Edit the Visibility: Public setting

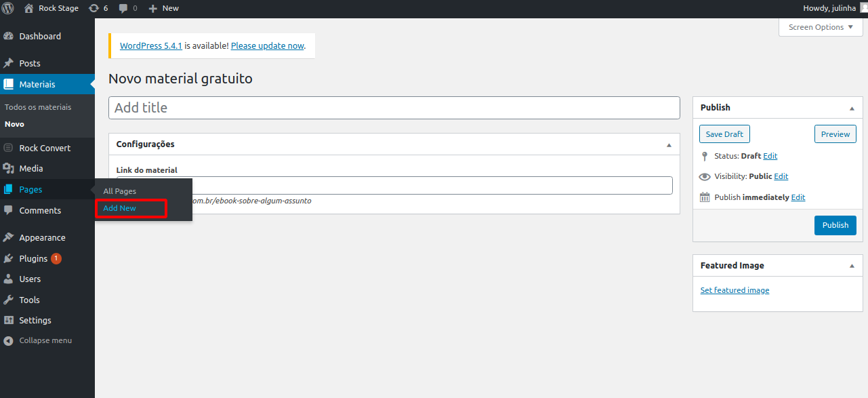781,176
